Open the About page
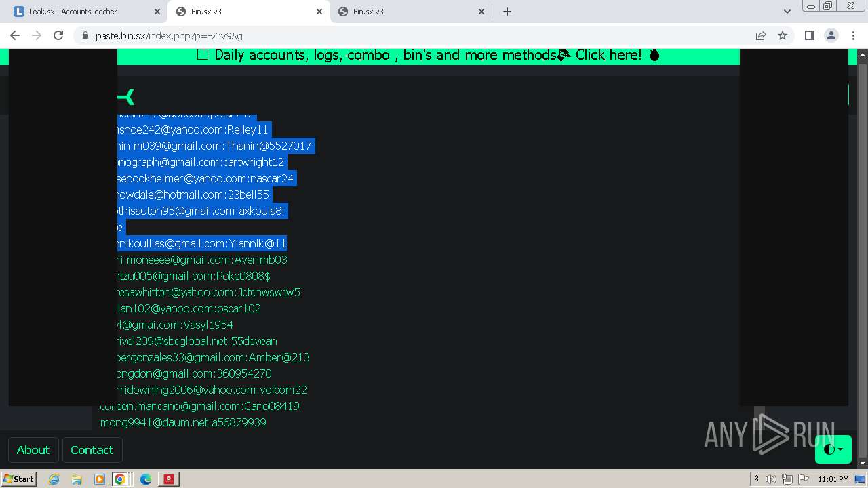 point(33,450)
